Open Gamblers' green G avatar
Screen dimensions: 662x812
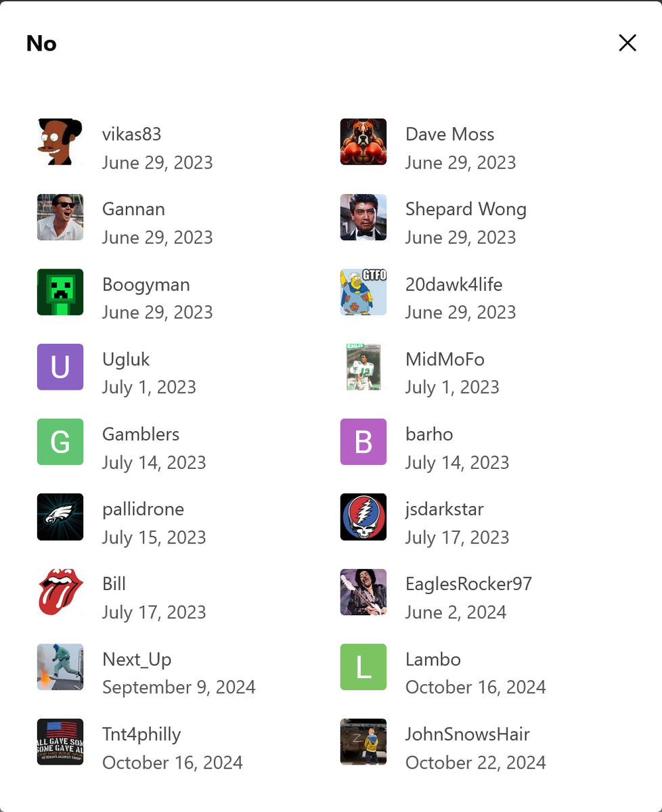click(x=60, y=442)
